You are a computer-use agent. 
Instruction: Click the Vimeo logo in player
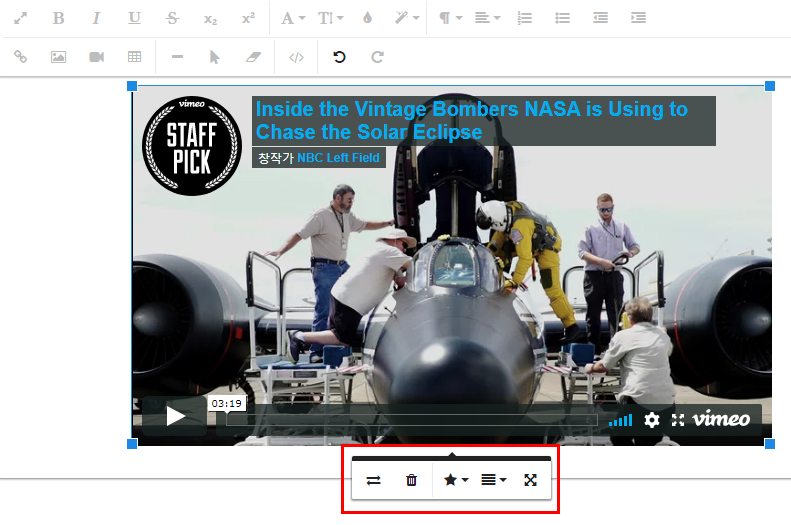(721, 419)
